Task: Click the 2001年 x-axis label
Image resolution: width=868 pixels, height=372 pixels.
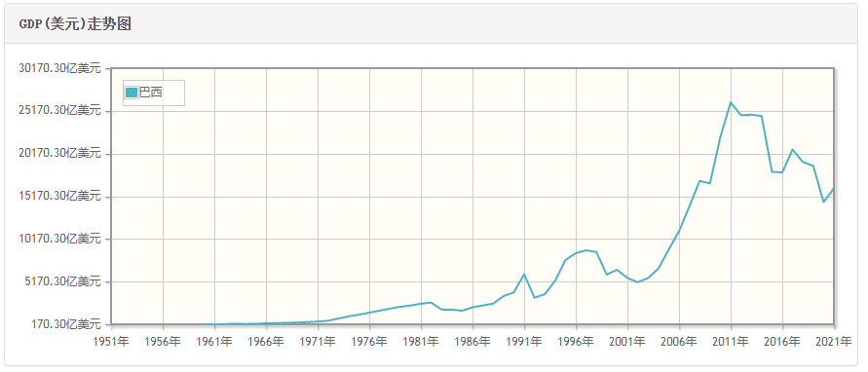Action: (627, 342)
